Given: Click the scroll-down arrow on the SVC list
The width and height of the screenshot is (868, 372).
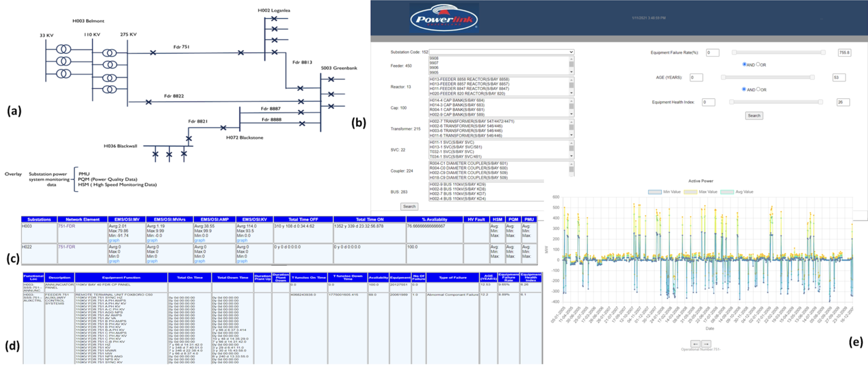Looking at the screenshot, I should (571, 156).
